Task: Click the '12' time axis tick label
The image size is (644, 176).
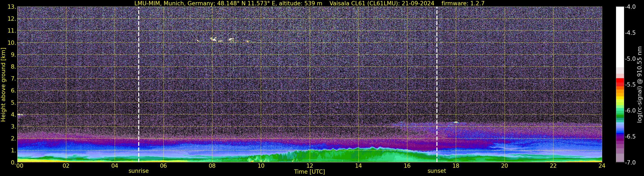Action: click(x=310, y=166)
